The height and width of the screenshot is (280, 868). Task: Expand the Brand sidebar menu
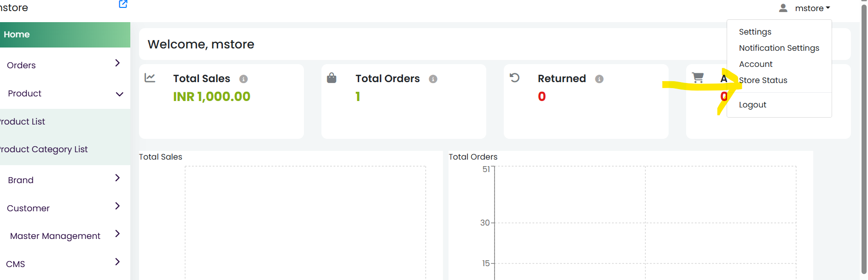(x=65, y=179)
